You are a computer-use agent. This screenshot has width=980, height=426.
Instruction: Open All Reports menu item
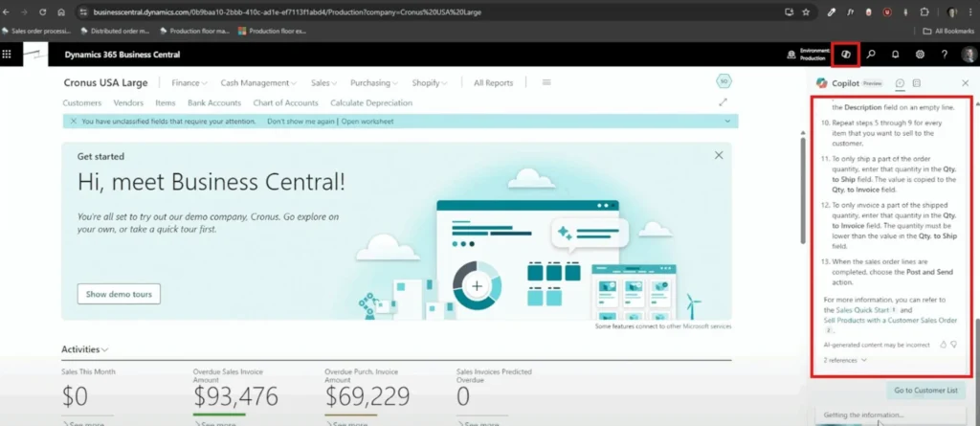coord(493,82)
